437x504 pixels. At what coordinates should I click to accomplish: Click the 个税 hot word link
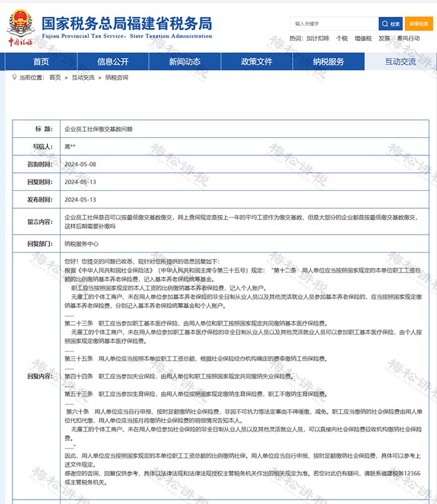pos(341,39)
